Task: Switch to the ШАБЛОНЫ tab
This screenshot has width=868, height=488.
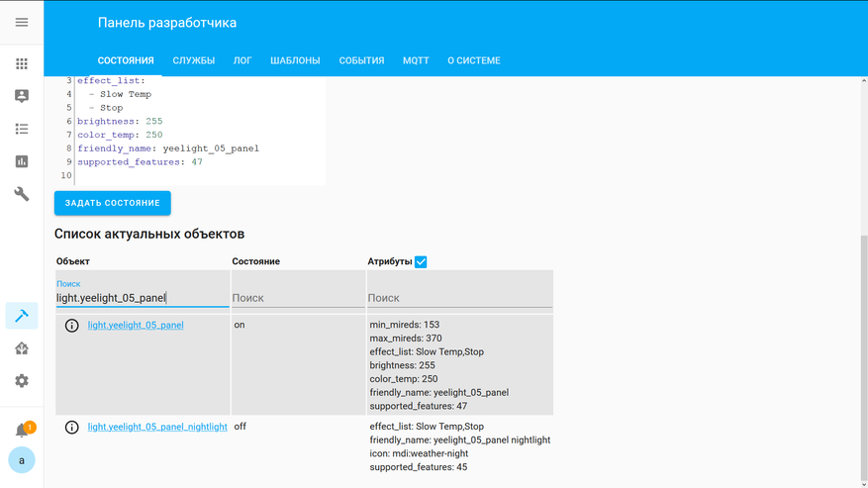Action: click(295, 60)
